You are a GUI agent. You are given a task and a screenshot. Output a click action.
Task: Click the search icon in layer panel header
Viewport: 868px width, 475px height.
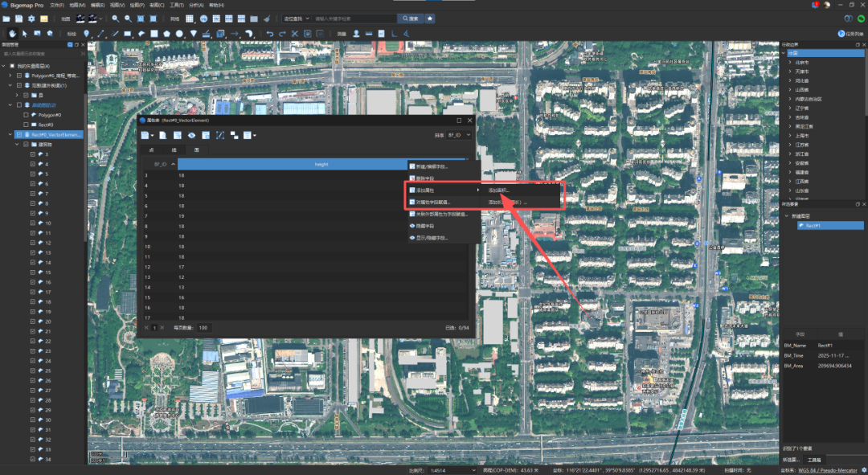(x=70, y=45)
